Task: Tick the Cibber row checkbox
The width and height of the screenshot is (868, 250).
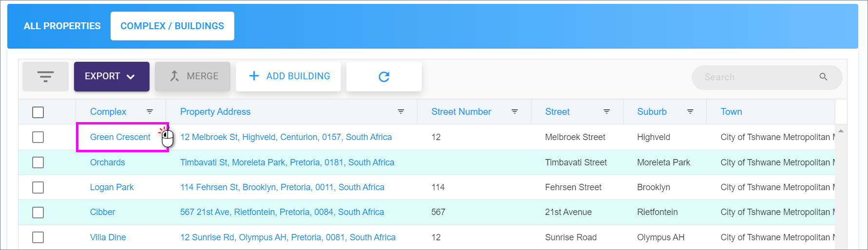Action: pyautogui.click(x=38, y=212)
